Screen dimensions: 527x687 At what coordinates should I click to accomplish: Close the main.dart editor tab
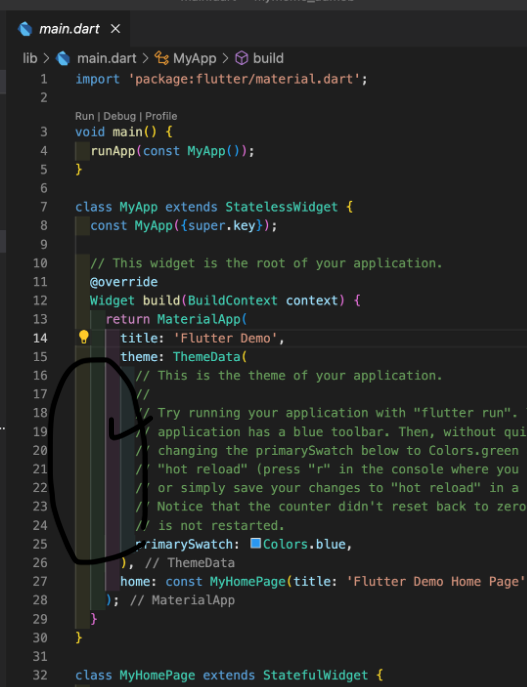click(x=115, y=29)
